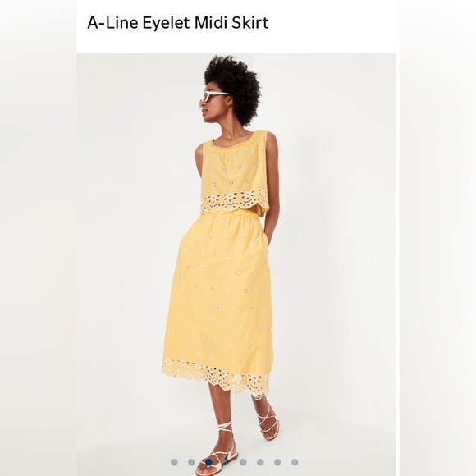Select the second image pagination dot
The height and width of the screenshot is (476, 476).
pyautogui.click(x=191, y=462)
